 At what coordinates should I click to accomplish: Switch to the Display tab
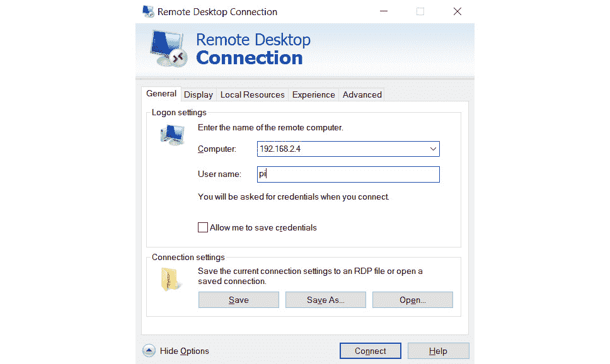pos(198,94)
